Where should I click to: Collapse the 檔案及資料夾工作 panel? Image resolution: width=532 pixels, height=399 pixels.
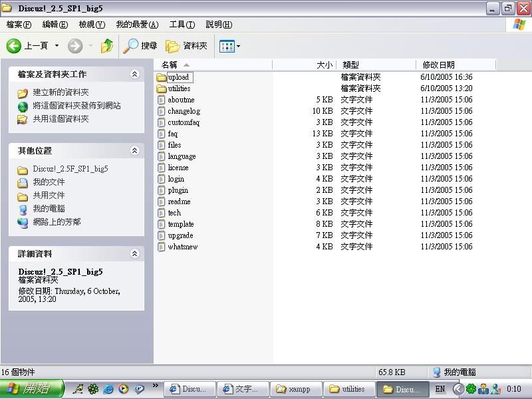click(135, 74)
